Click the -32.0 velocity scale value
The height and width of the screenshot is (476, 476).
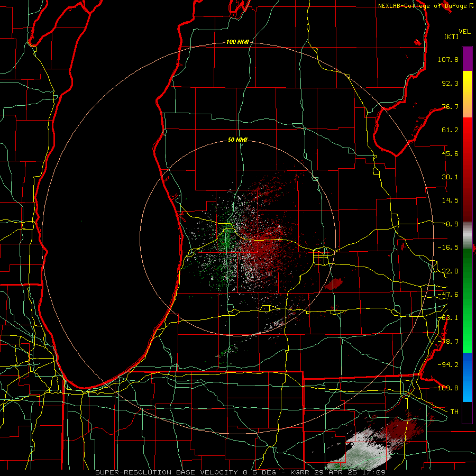pyautogui.click(x=448, y=271)
